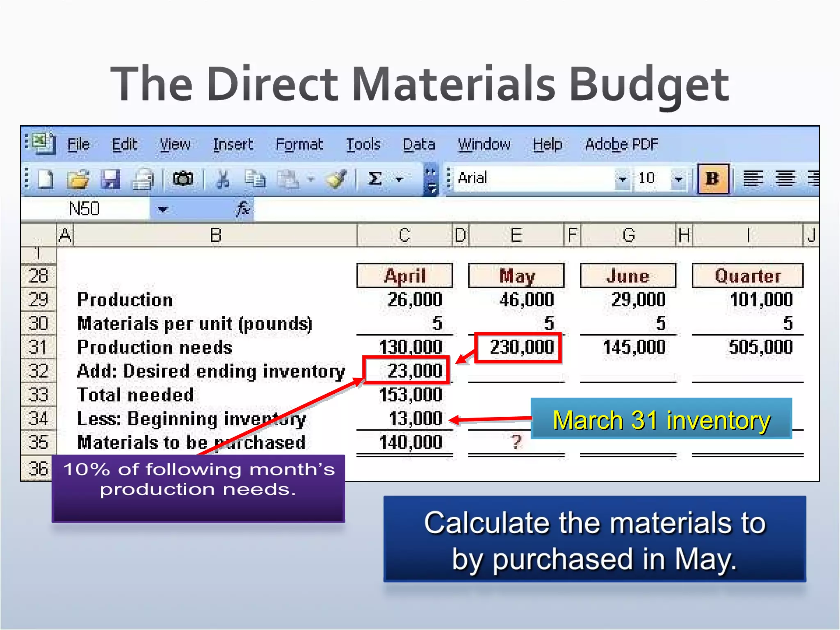
Task: Expand the font size 10 dropdown
Action: (678, 179)
